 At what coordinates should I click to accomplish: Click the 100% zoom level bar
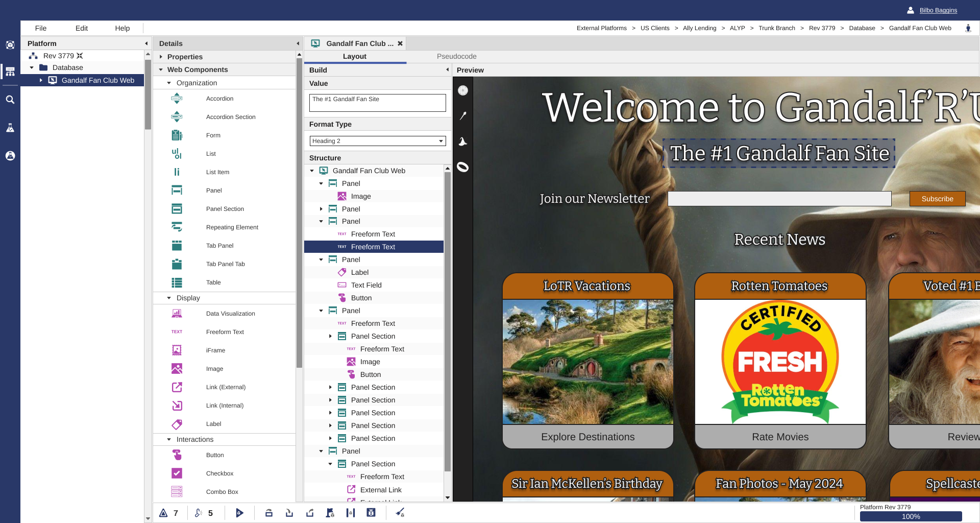[x=912, y=516]
